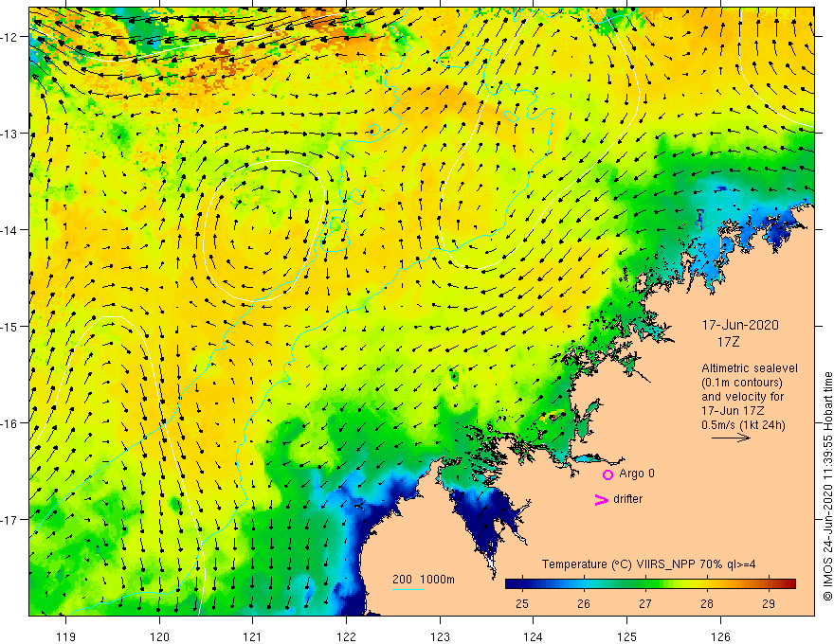Screen dimensions: 834x644
Task: Click latitude axis label '-17'
Action: click(x=9, y=520)
